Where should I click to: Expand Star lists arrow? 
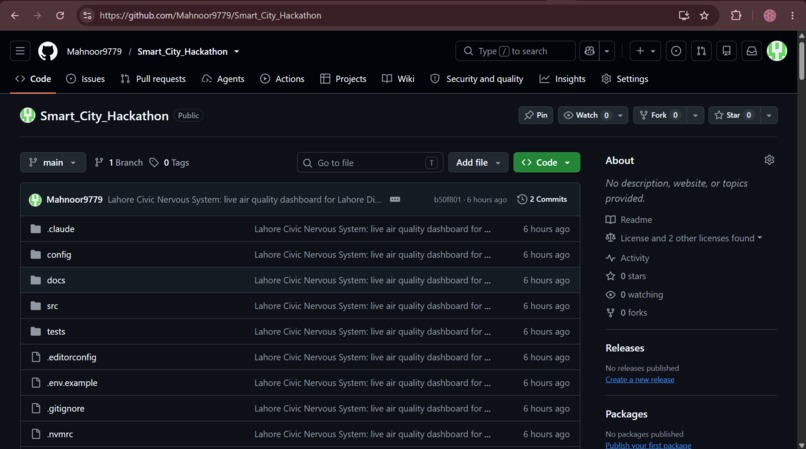pos(769,115)
